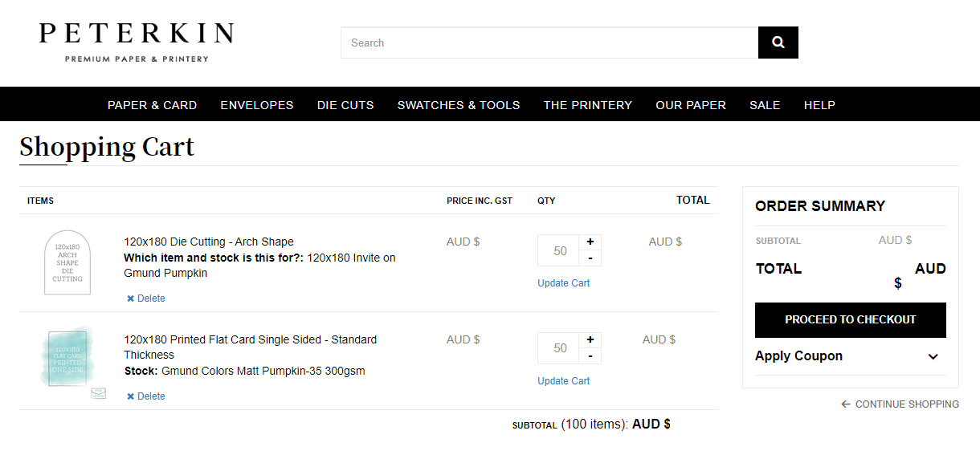Decrease Printed Flat Card quantity
Image resolution: width=980 pixels, height=459 pixels.
590,356
